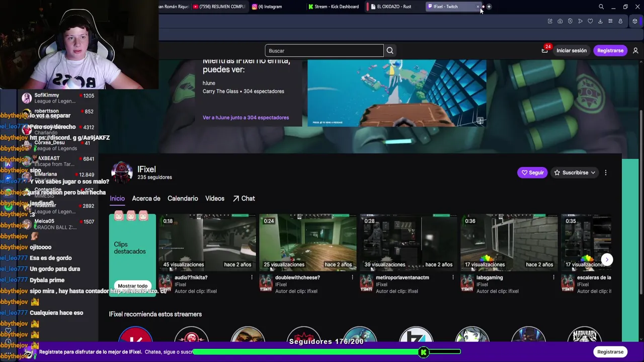Screen dimensions: 644x362
Task: Click the account person icon in browser toolbar
Action: pos(620,21)
